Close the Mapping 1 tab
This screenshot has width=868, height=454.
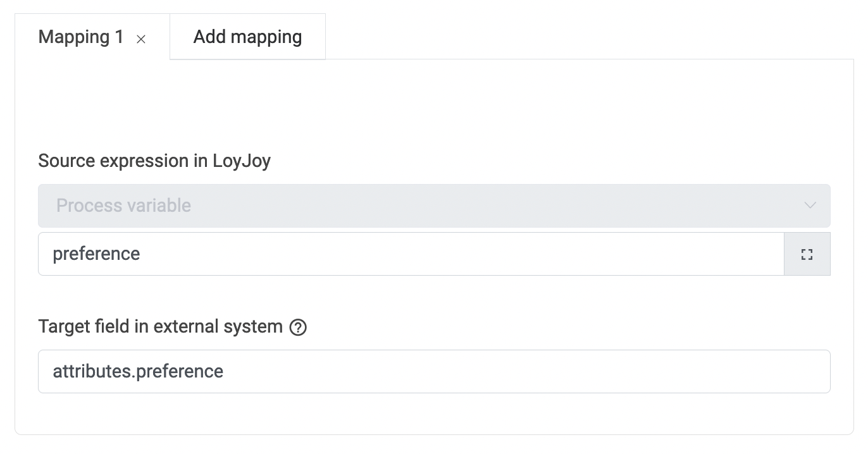point(141,39)
